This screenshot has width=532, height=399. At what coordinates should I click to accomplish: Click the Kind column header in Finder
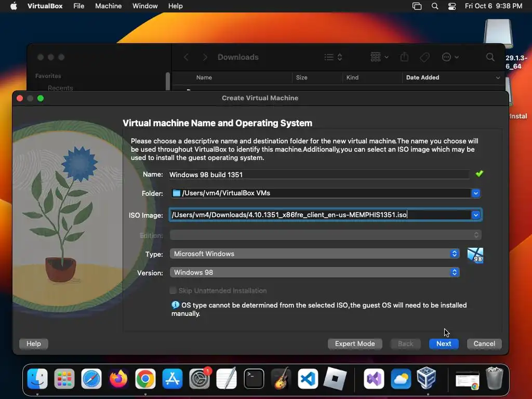352,77
